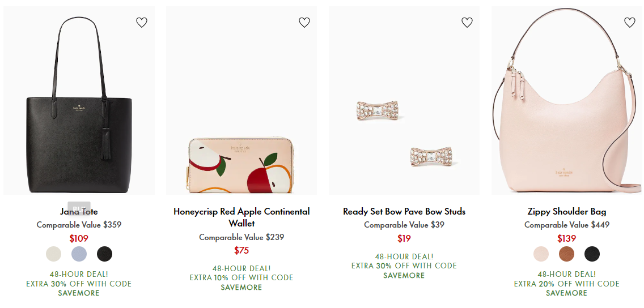View the black Jana Tote product image
The height and width of the screenshot is (308, 644).
point(79,100)
